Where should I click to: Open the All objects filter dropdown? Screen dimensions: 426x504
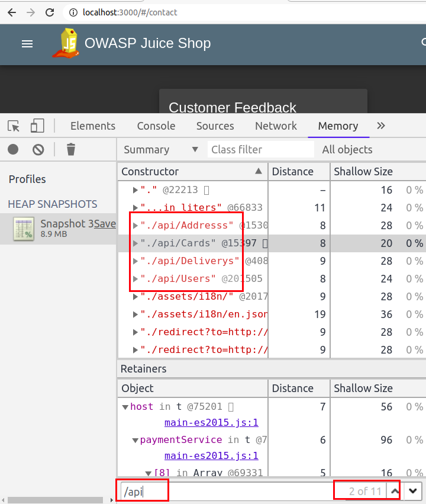[347, 149]
